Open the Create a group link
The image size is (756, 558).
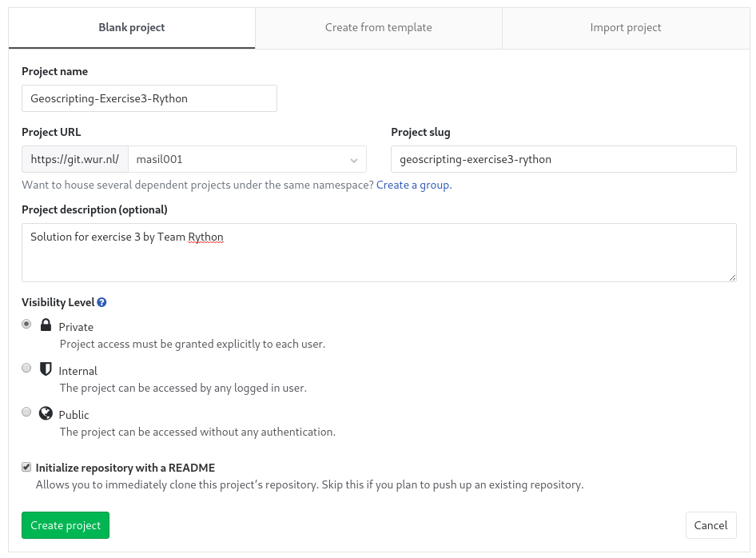pos(413,185)
